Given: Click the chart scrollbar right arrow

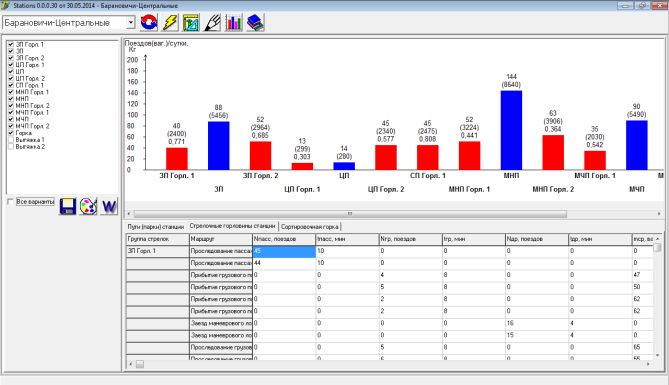Looking at the screenshot, I should pos(659,213).
